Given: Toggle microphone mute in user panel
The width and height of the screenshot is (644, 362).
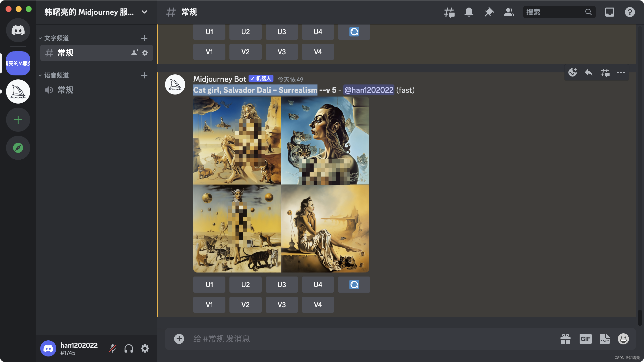Looking at the screenshot, I should pos(112,348).
